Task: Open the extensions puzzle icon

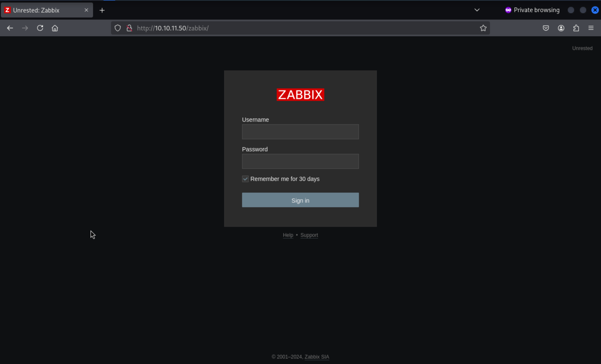Action: [x=576, y=28]
